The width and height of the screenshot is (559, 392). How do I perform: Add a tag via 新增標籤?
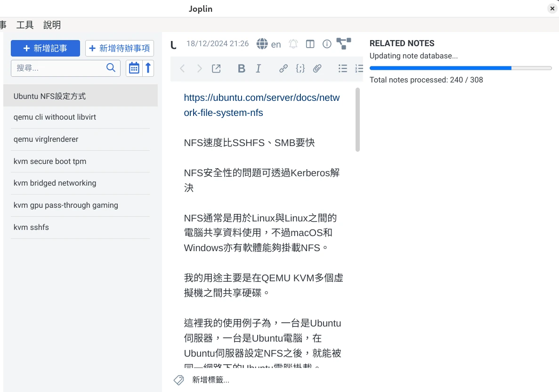[x=210, y=379]
